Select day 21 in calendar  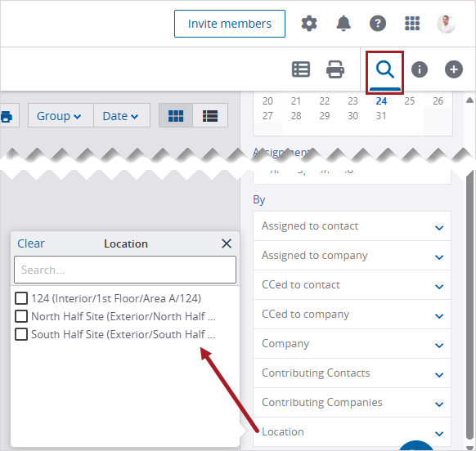point(296,101)
